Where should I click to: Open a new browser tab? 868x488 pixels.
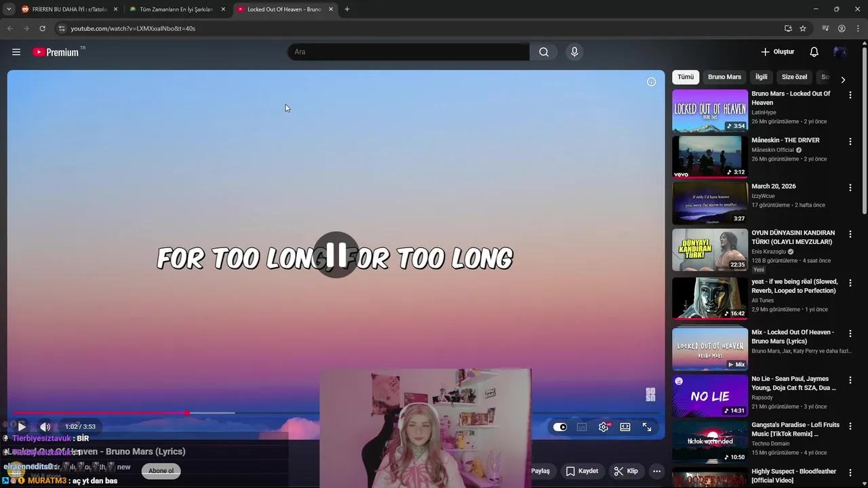tap(347, 9)
